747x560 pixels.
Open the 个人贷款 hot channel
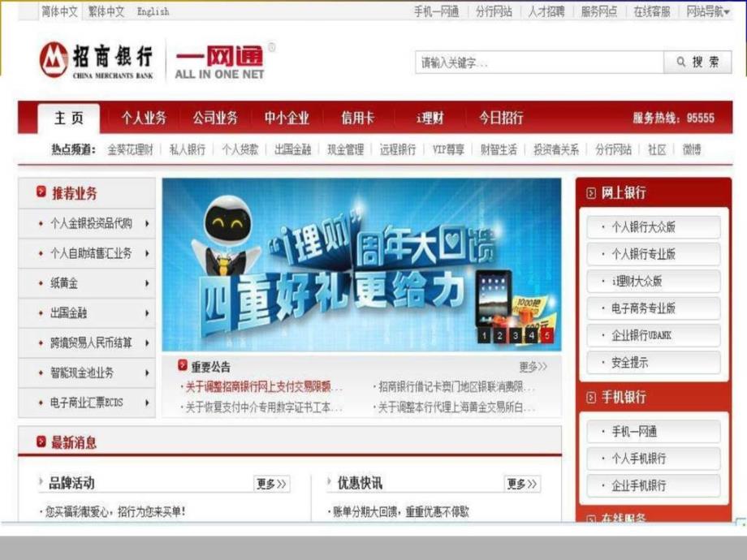point(240,149)
